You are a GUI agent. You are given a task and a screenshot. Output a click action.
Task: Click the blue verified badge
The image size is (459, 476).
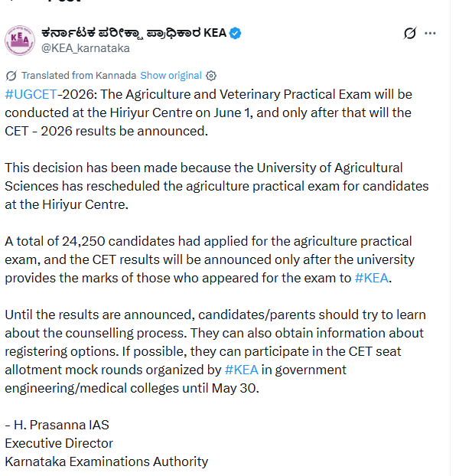[235, 33]
